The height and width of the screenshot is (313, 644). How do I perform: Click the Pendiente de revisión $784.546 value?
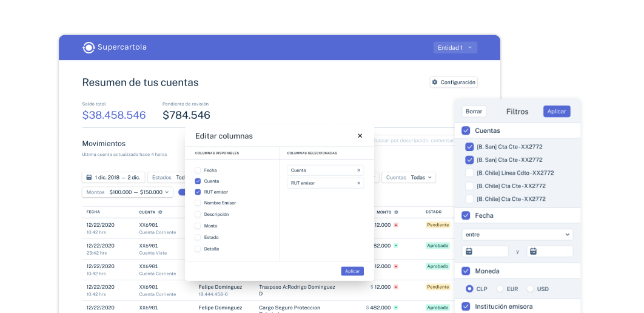click(186, 115)
